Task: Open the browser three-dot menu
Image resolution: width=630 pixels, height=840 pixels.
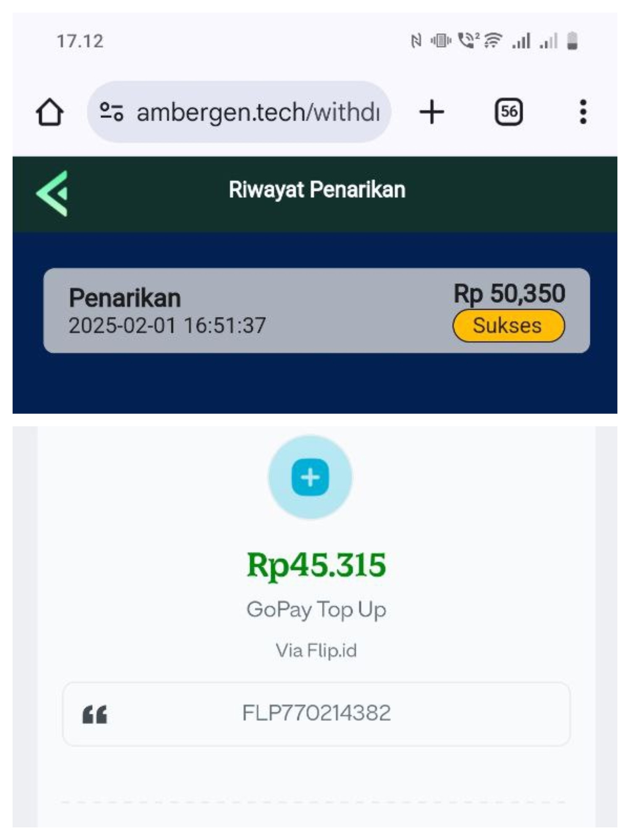Action: click(x=583, y=112)
